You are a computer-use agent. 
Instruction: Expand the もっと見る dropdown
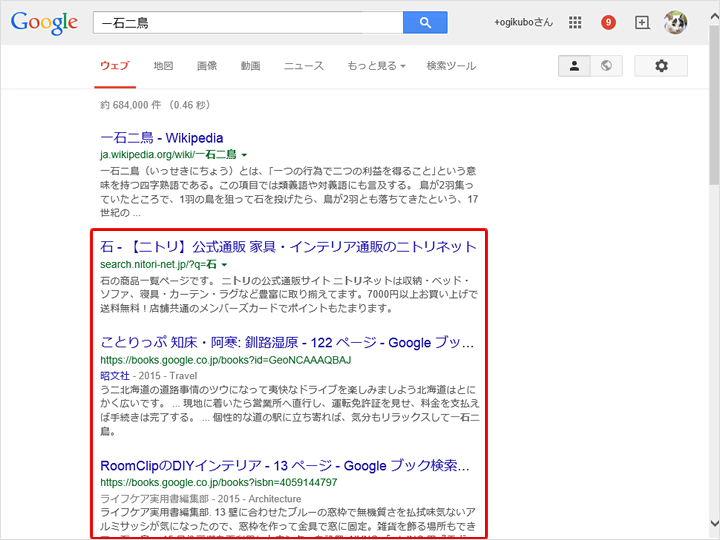pos(376,66)
